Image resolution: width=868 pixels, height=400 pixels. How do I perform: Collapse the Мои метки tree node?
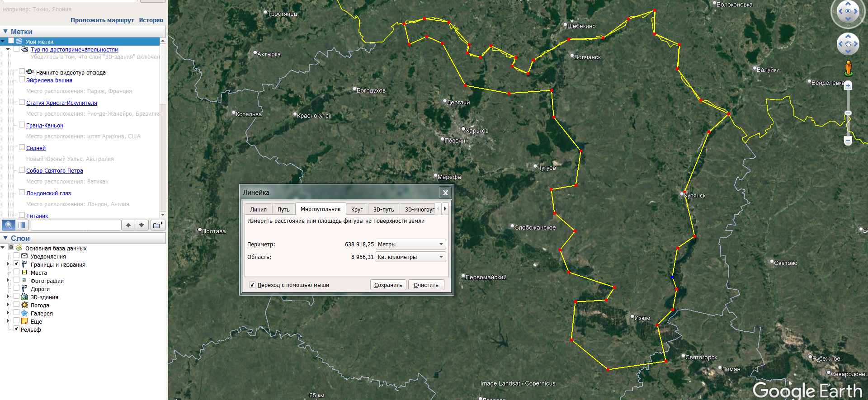[x=3, y=41]
